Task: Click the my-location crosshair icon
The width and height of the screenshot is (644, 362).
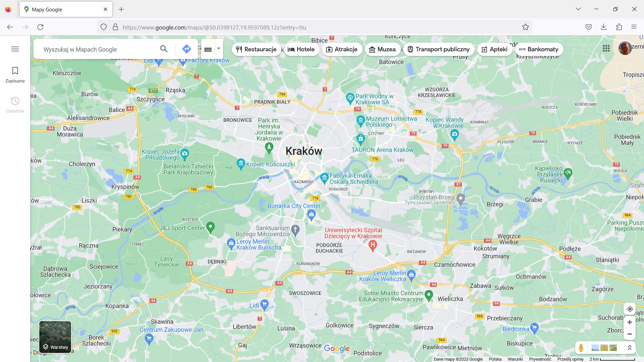Action: tap(630, 309)
